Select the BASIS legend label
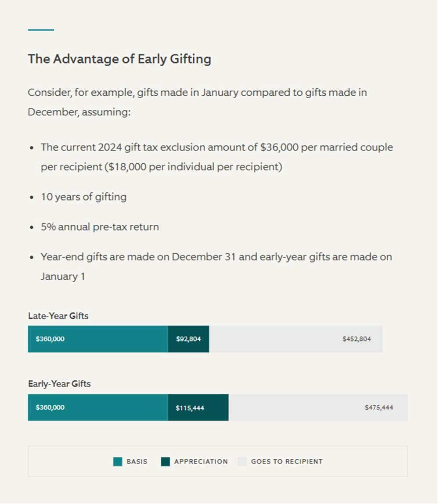Image resolution: width=439 pixels, height=504 pixels. [137, 461]
